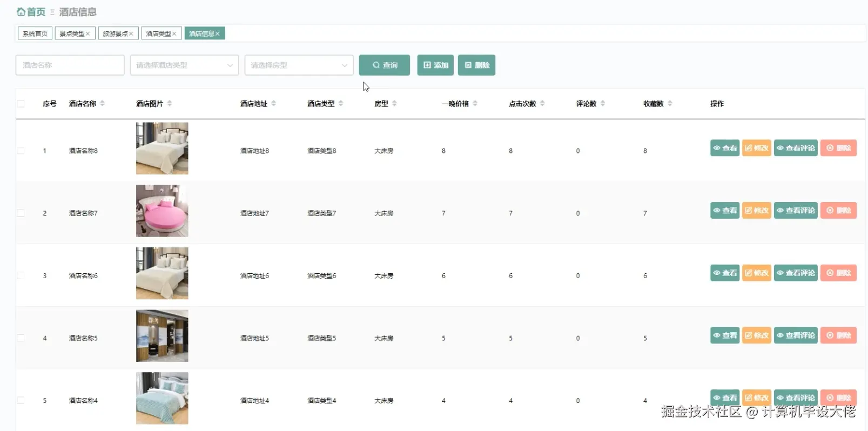Focus the 酒店名称 search field
The width and height of the screenshot is (868, 431).
(x=70, y=65)
